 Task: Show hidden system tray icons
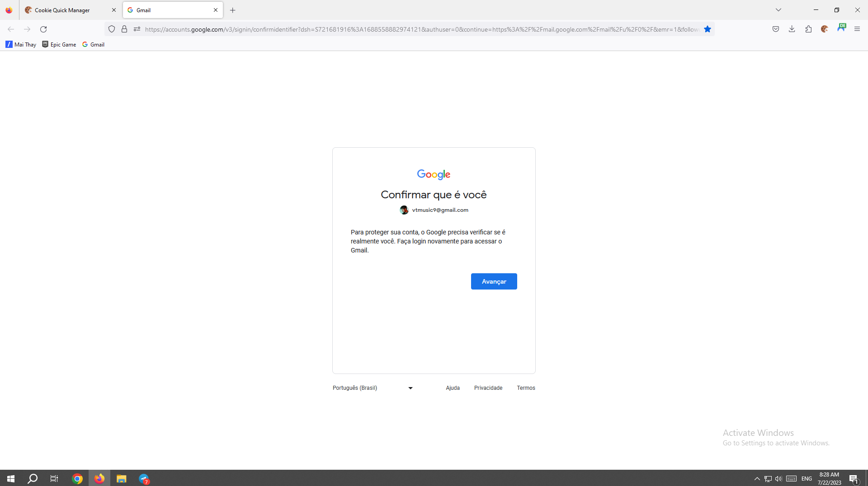click(x=757, y=478)
